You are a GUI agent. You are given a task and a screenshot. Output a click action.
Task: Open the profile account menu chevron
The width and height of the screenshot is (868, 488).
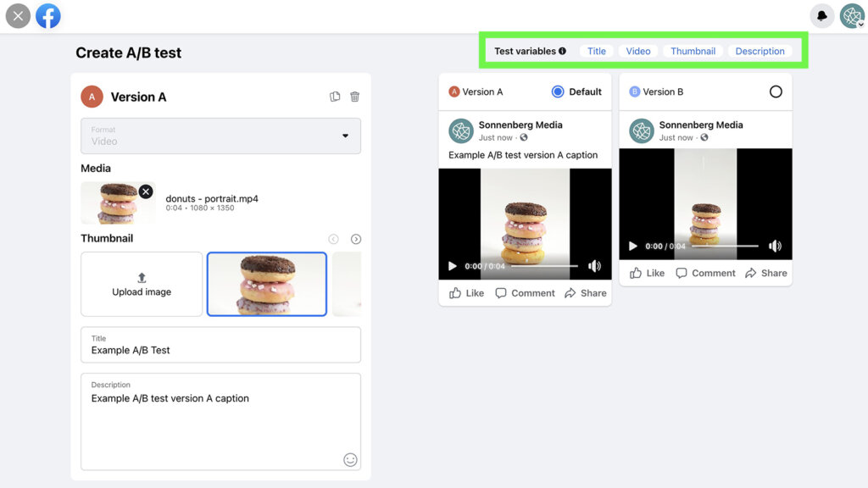(x=861, y=24)
